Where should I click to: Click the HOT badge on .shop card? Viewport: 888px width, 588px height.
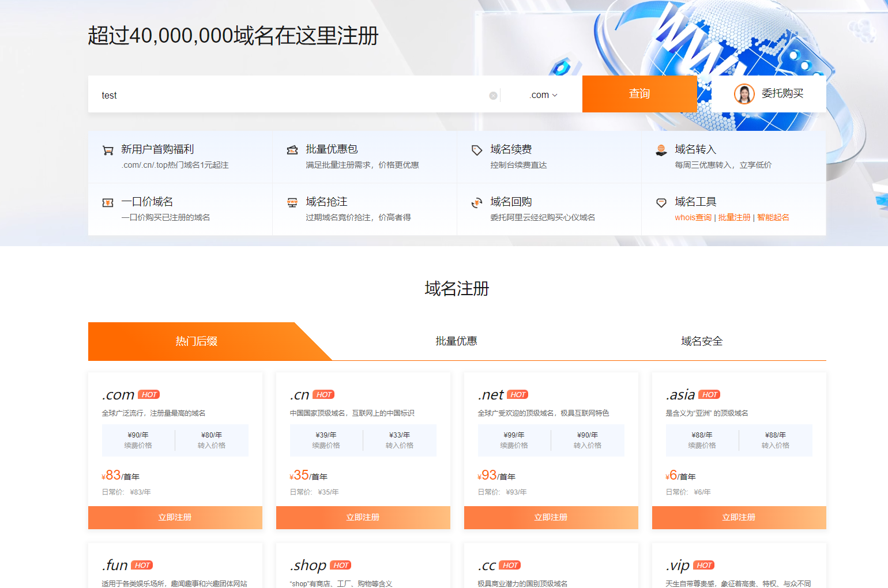(340, 566)
